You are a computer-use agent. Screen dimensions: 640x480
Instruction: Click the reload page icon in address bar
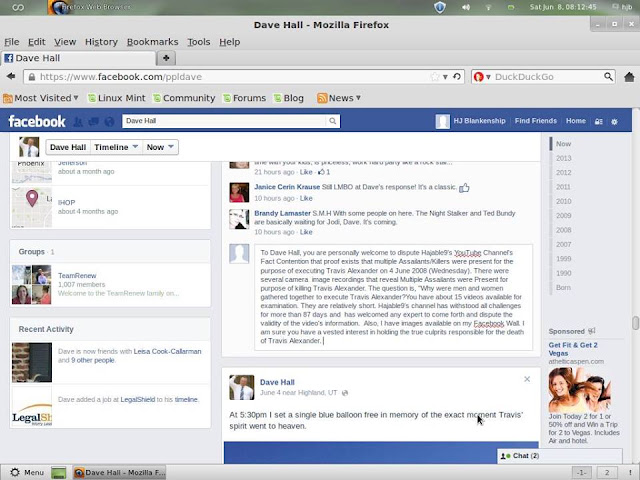457,77
